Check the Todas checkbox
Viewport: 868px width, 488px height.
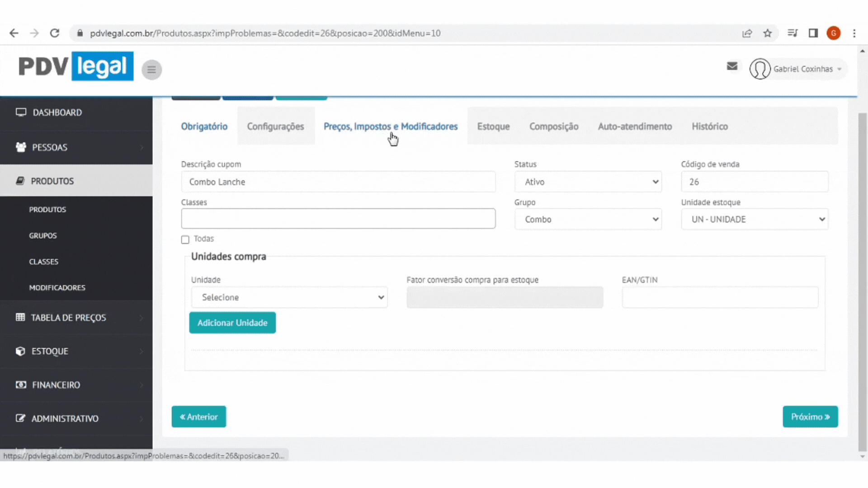pos(185,239)
